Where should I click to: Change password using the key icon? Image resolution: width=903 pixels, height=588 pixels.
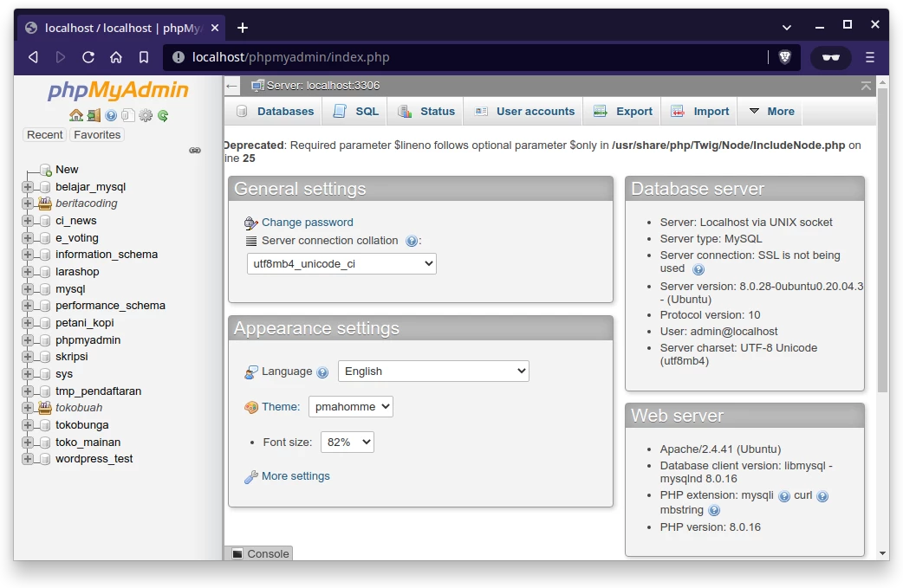251,223
